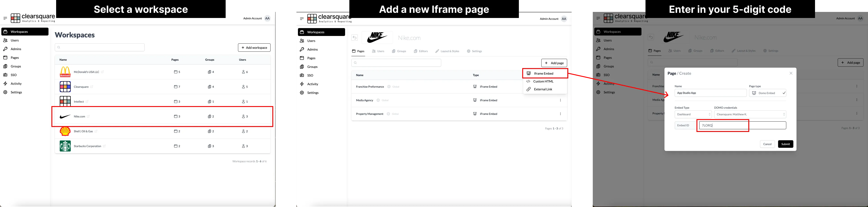Open kebab menu for Media Agency in middle panel
868x207 pixels.
[x=560, y=100]
